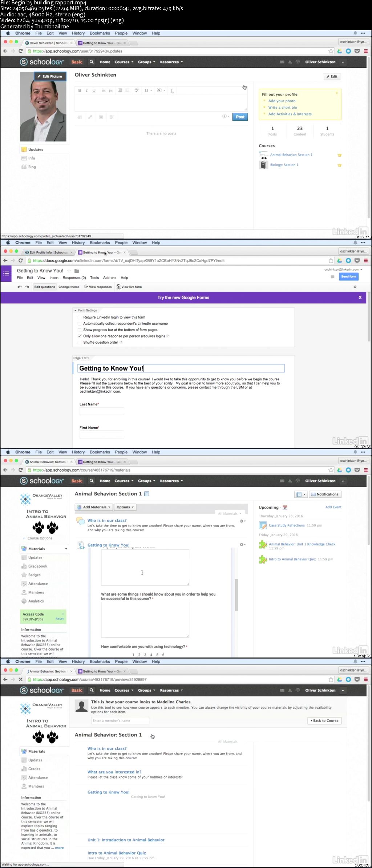Click Add Event link in Upcoming
Screen dimensions: 372x868
coord(333,507)
